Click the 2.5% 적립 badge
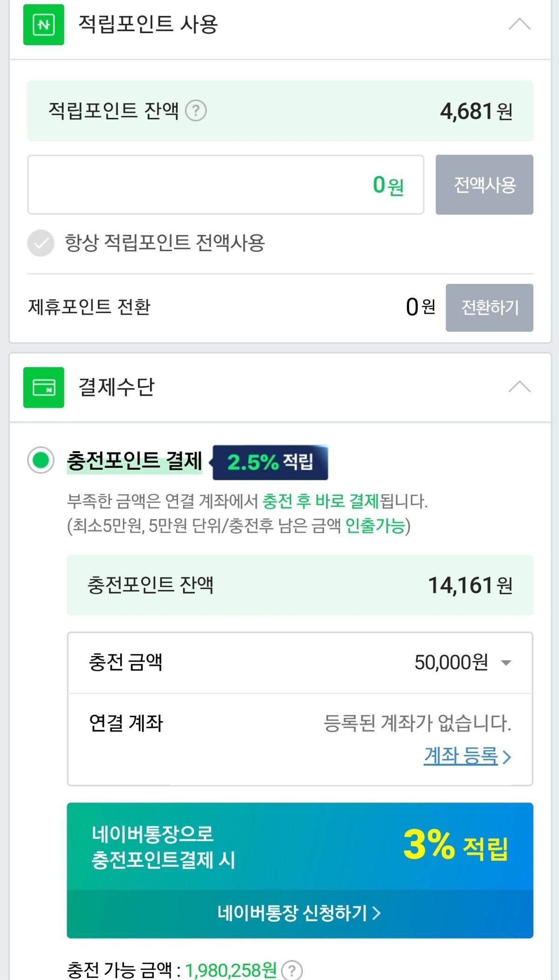Viewport: 559px width, 980px height. [x=270, y=462]
